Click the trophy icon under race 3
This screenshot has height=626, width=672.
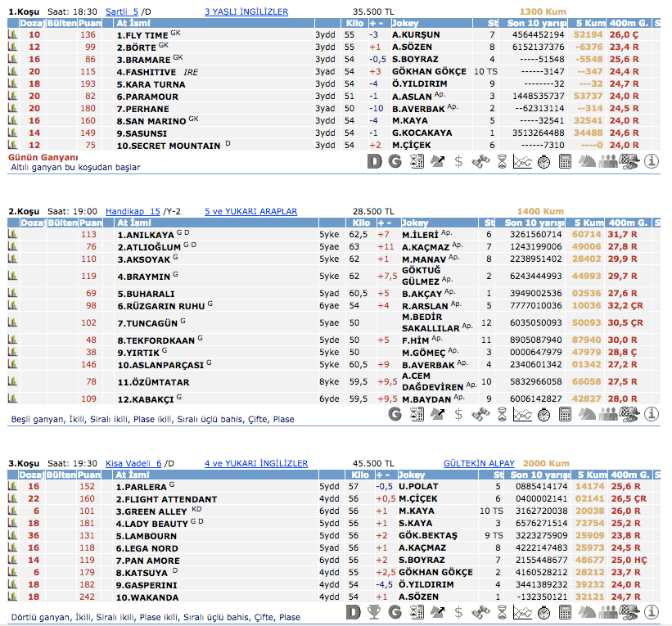tap(375, 612)
